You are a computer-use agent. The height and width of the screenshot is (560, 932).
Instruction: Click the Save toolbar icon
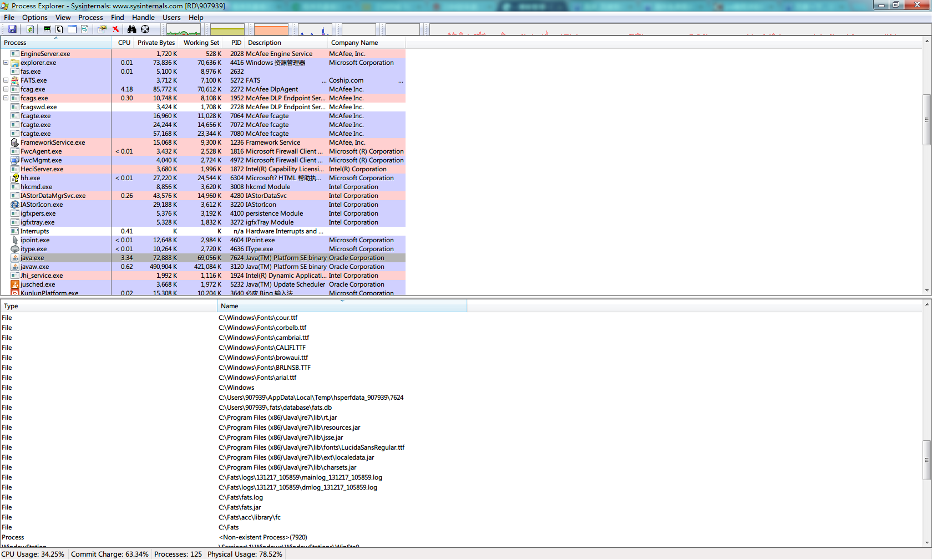[12, 29]
